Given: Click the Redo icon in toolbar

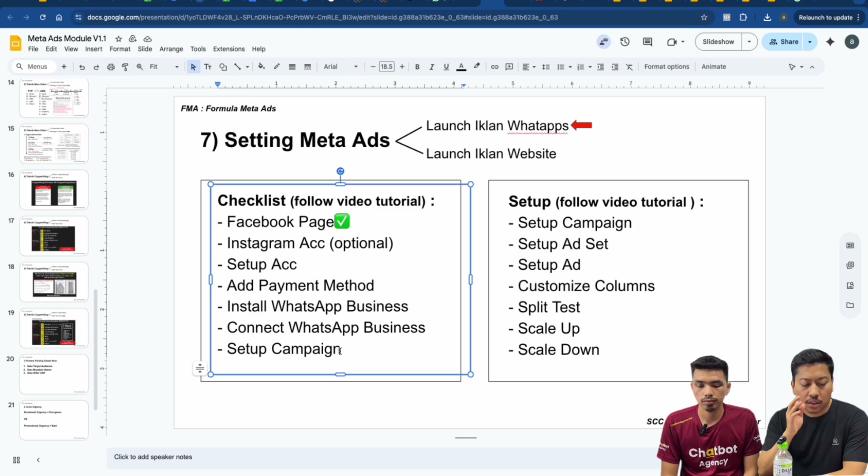Looking at the screenshot, I should (x=96, y=67).
